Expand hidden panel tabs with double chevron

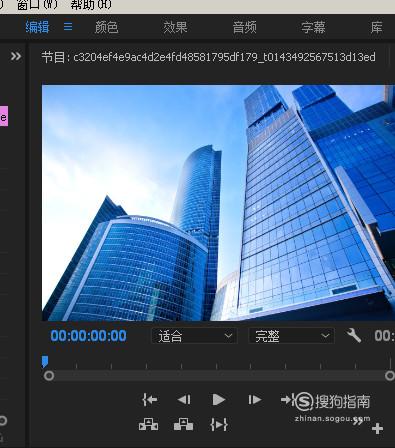point(16,56)
